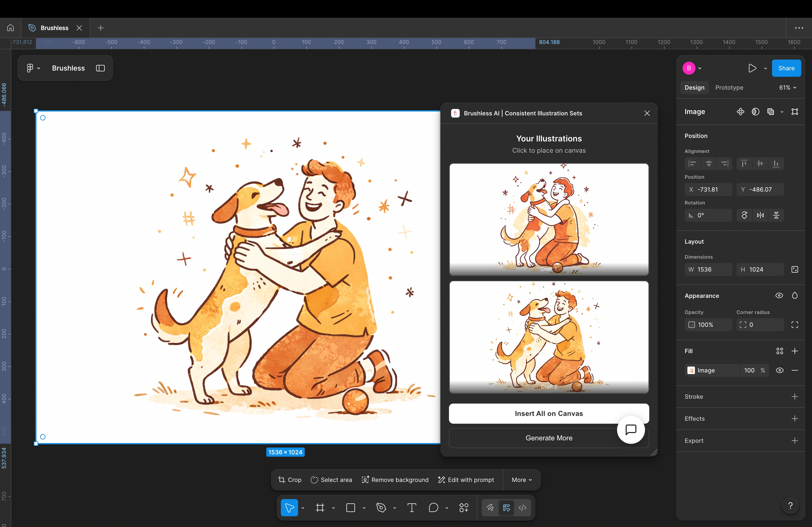Open the Actions components tool
The width and height of the screenshot is (812, 527).
464,508
